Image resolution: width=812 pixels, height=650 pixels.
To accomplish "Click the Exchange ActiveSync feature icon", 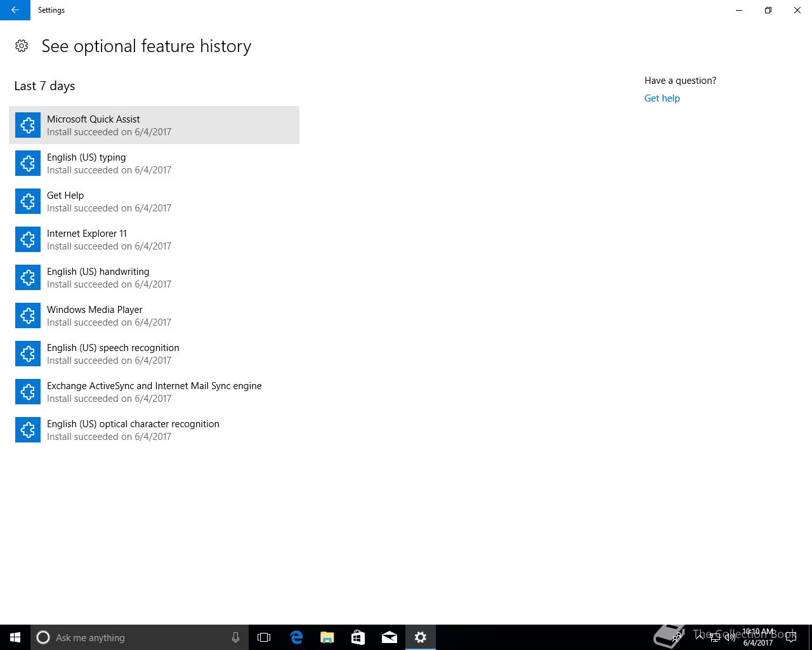I will (x=28, y=392).
